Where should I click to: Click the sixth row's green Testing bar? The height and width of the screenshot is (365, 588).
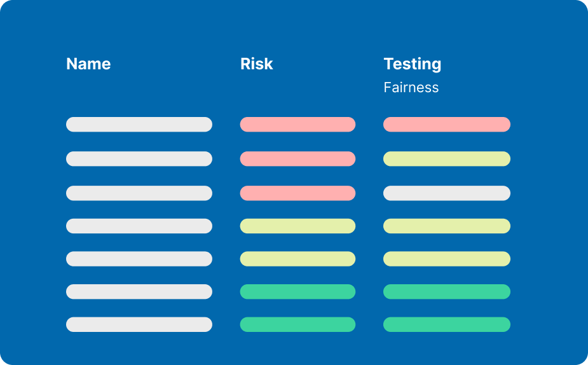tap(446, 292)
